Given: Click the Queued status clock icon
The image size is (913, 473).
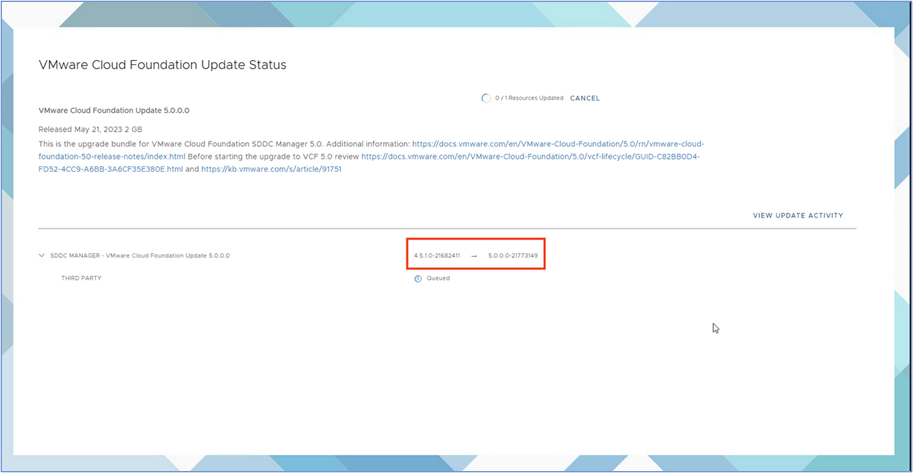Looking at the screenshot, I should (x=417, y=278).
